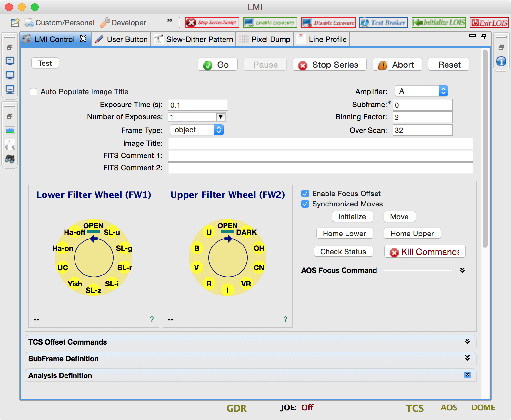Open the Amplifier dropdown
Image resolution: width=511 pixels, height=420 pixels.
tap(421, 91)
